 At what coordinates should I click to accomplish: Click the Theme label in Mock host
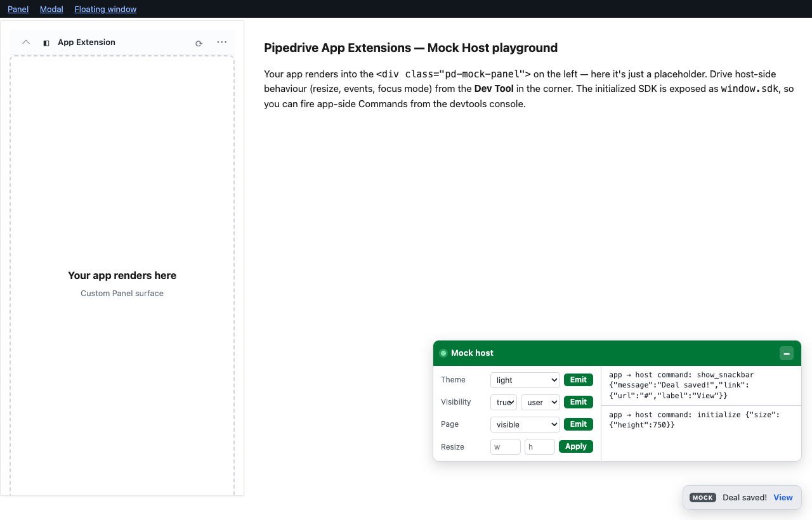pos(453,380)
